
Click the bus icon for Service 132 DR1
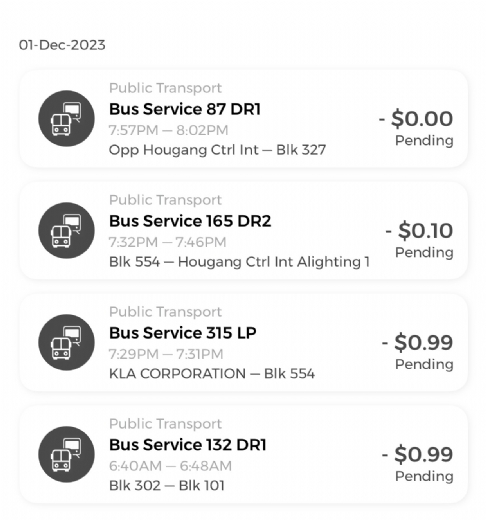66,454
